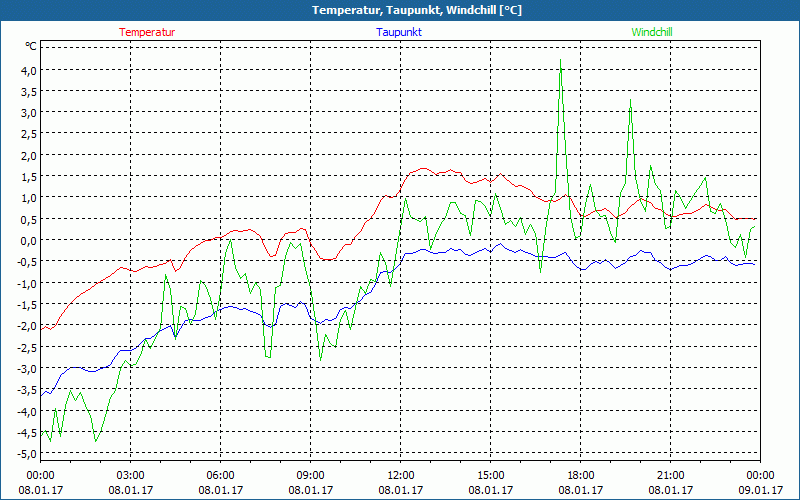Click the -1,5 y-axis value
The height and width of the screenshot is (500, 800).
pyautogui.click(x=28, y=305)
